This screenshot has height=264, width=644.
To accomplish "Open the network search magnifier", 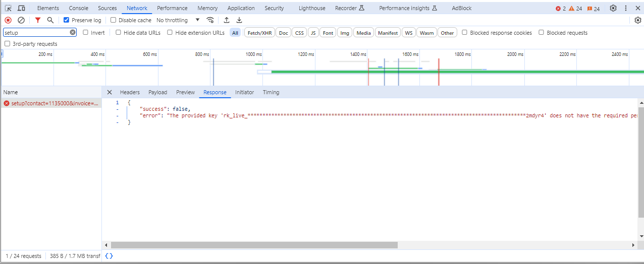I will [50, 20].
